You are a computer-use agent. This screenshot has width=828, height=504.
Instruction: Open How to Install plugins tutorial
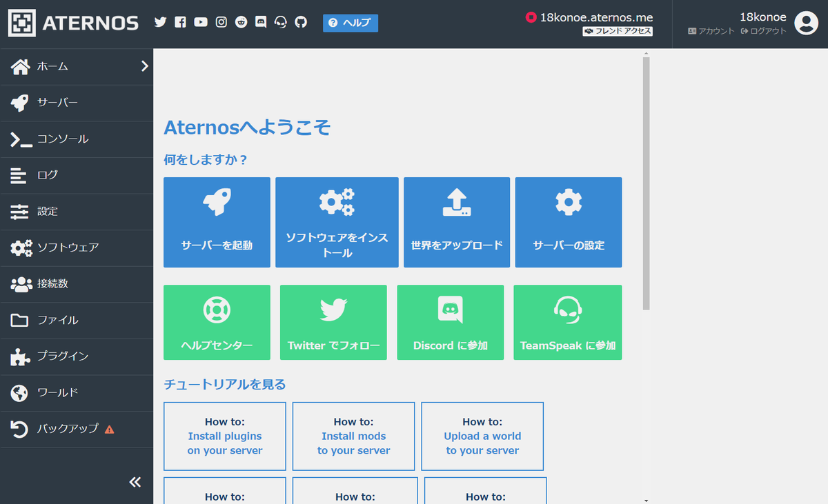[x=225, y=436]
